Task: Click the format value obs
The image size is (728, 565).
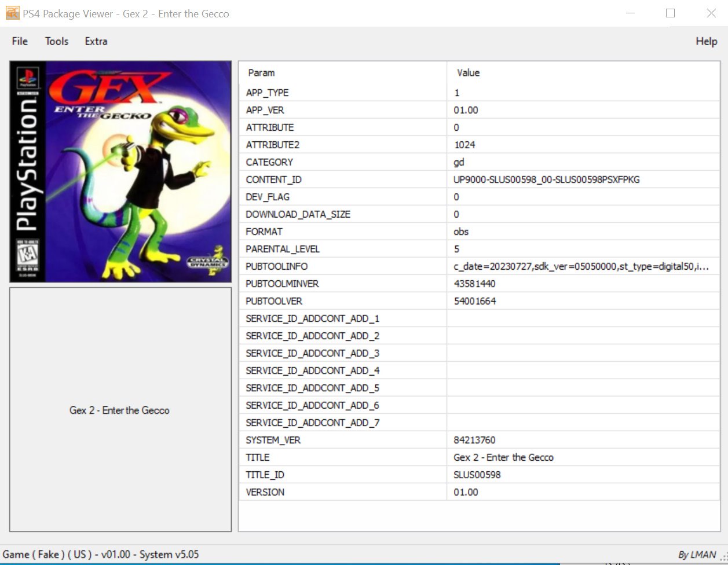Action: point(461,232)
